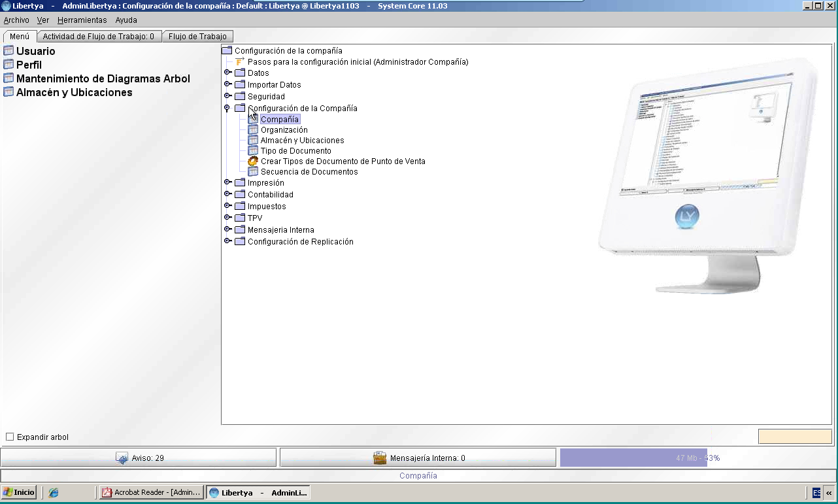Open Mantenimiento de Diagramas Arbol favorite
Image resolution: width=838 pixels, height=504 pixels.
[103, 78]
